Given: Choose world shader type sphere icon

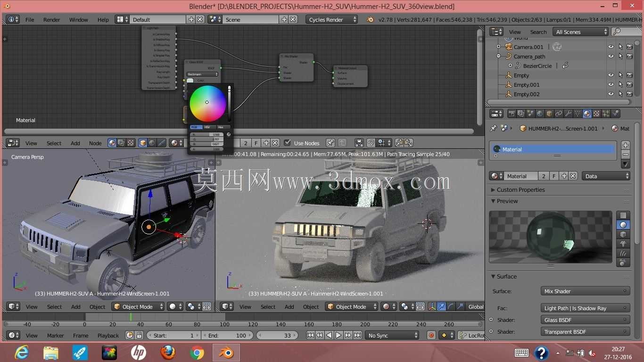Looking at the screenshot, I should (x=152, y=143).
